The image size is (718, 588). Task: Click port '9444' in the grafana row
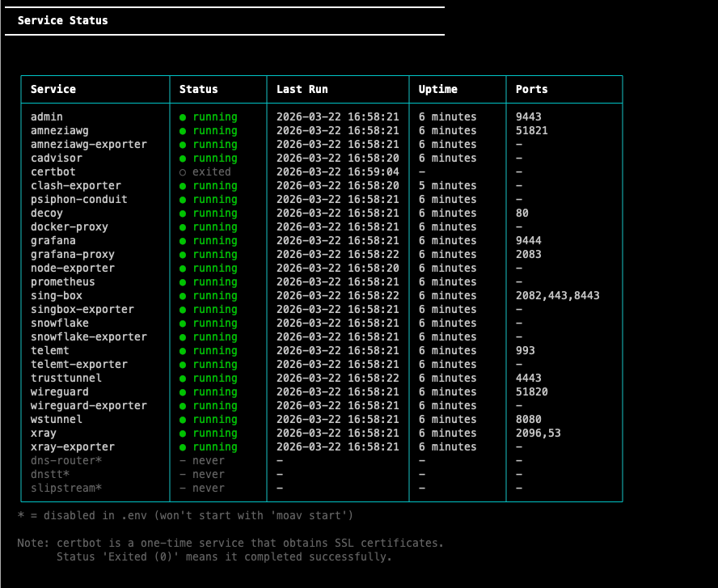point(529,240)
